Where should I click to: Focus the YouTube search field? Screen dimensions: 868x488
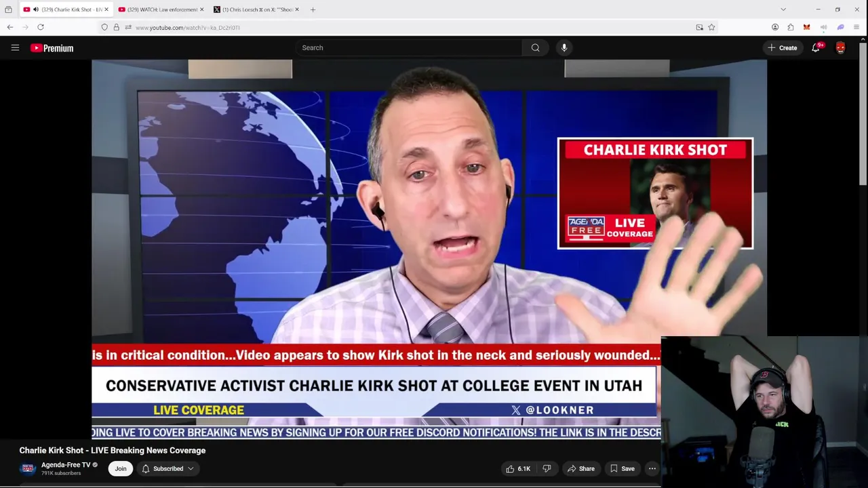pyautogui.click(x=410, y=47)
